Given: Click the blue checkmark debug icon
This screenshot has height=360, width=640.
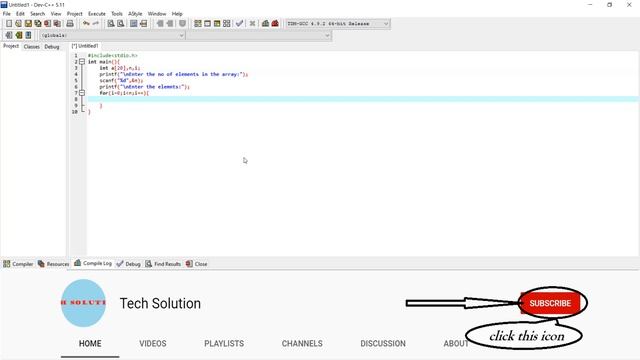Looking at the screenshot, I should pos(240,24).
